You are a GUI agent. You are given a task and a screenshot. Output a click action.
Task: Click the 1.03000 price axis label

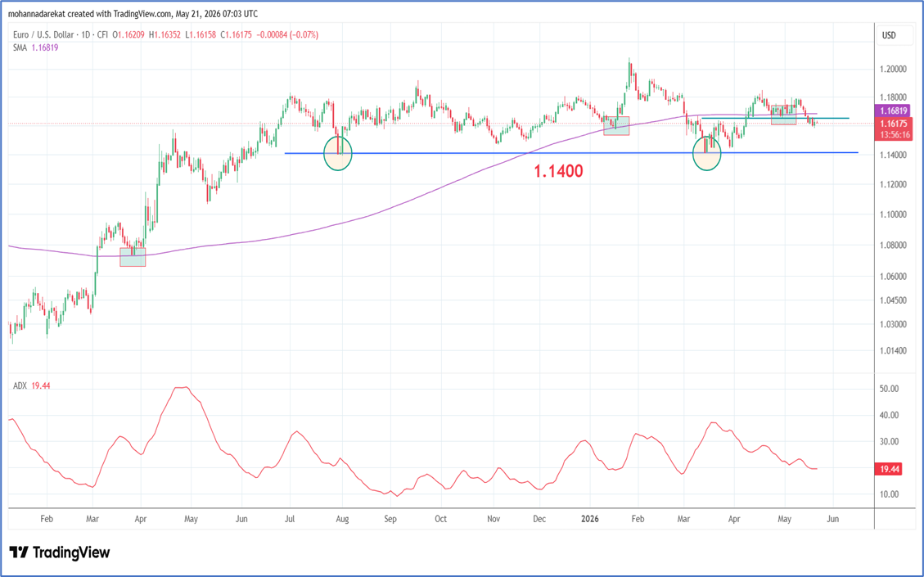[893, 324]
